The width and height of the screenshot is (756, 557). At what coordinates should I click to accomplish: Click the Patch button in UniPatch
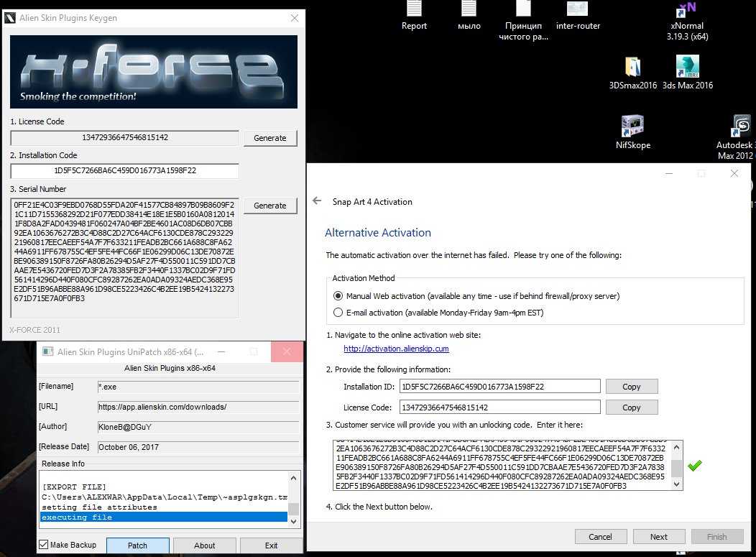pos(137,546)
